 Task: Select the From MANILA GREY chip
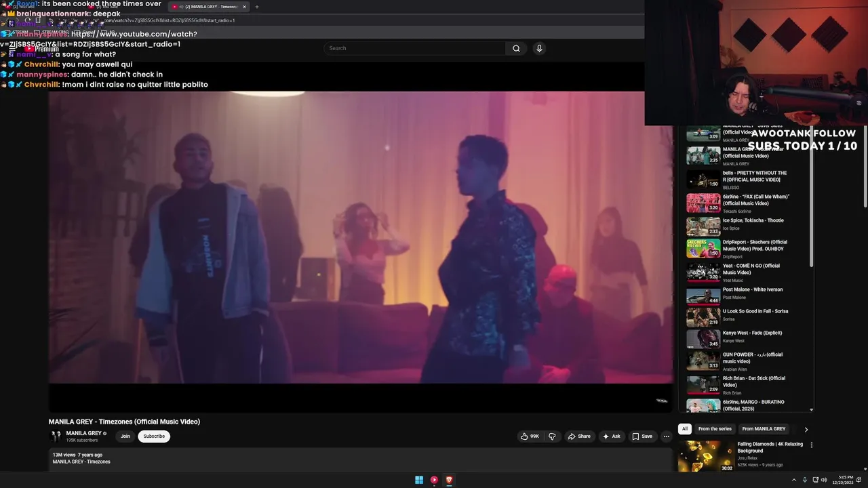point(764,429)
